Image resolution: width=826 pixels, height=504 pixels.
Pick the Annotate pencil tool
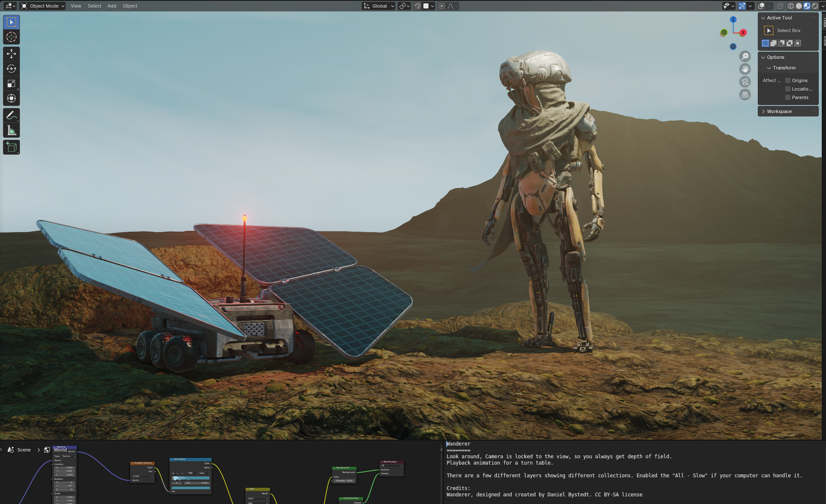pyautogui.click(x=11, y=115)
